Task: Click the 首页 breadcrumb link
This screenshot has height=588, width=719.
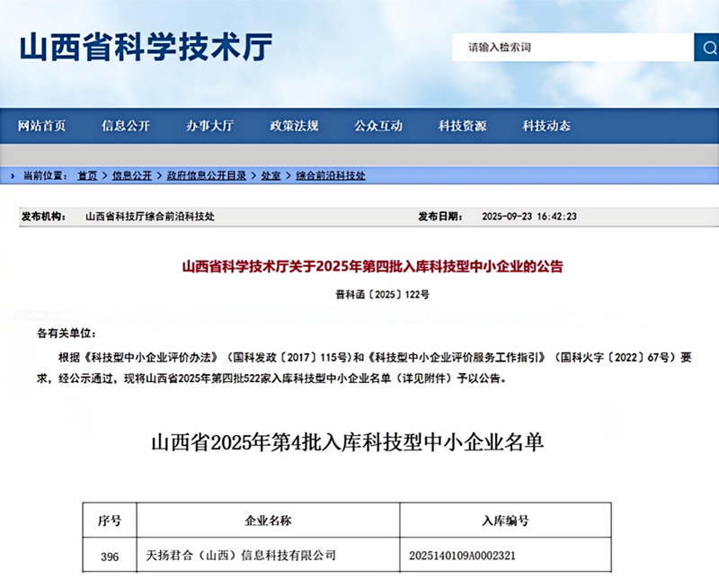Action: point(87,176)
